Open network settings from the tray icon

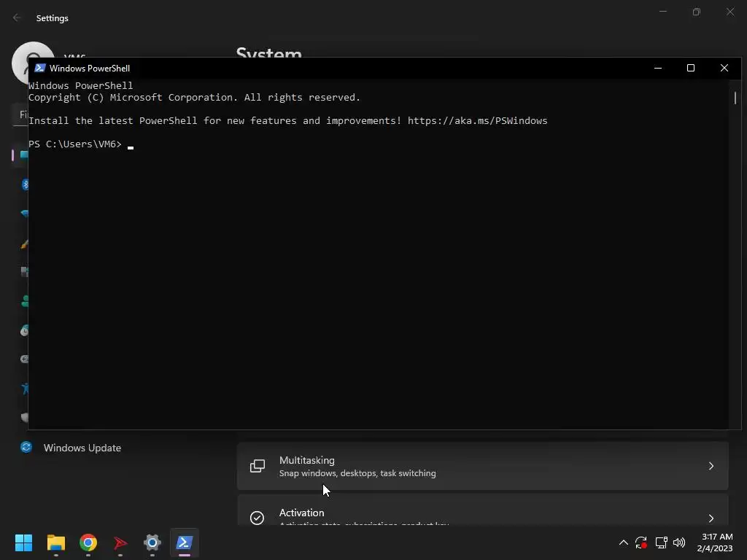(x=661, y=542)
